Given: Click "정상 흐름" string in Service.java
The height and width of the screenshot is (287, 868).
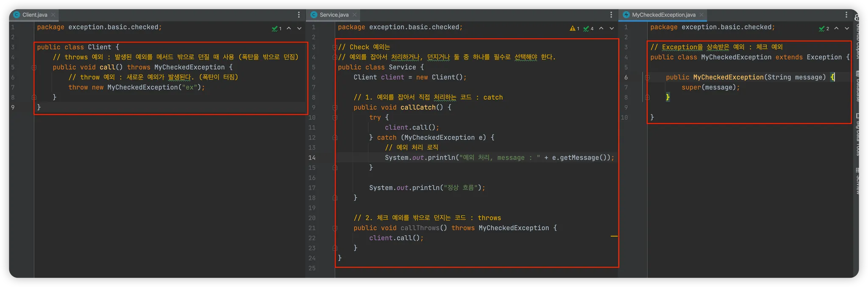Looking at the screenshot, I should 461,188.
